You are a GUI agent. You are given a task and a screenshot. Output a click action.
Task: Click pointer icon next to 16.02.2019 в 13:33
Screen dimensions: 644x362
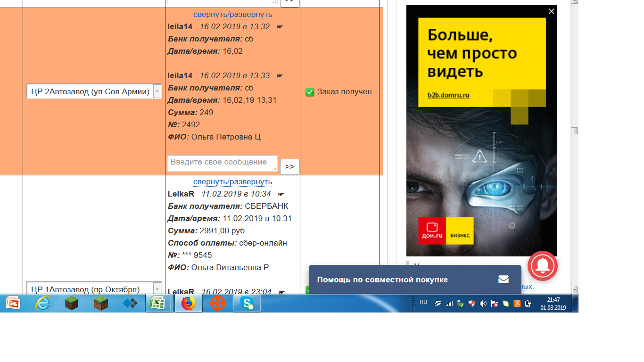pos(280,76)
